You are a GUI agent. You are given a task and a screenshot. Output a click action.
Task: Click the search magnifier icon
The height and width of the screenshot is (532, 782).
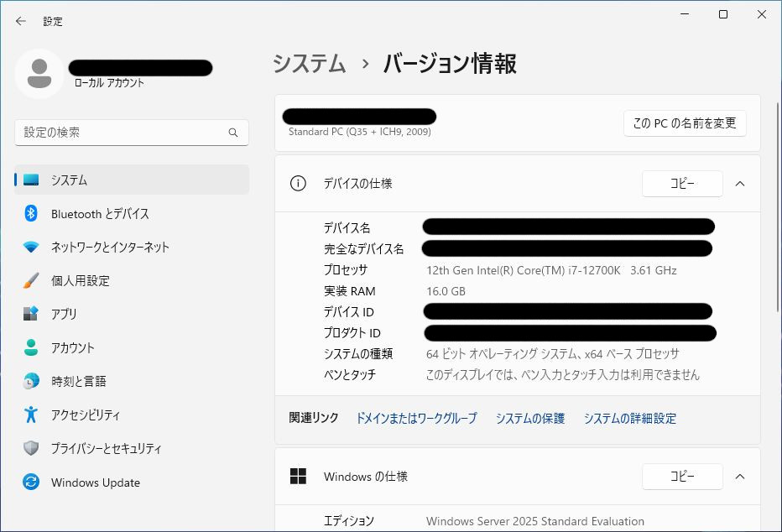(233, 133)
